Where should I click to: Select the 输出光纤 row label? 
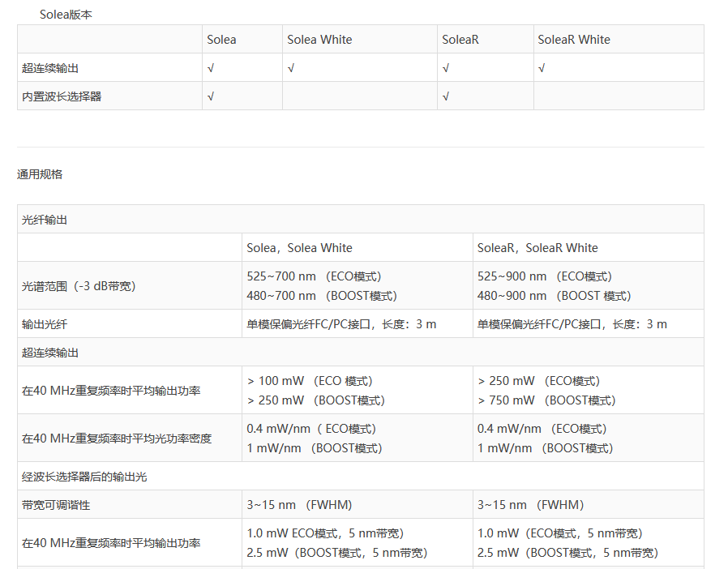pyautogui.click(x=45, y=324)
